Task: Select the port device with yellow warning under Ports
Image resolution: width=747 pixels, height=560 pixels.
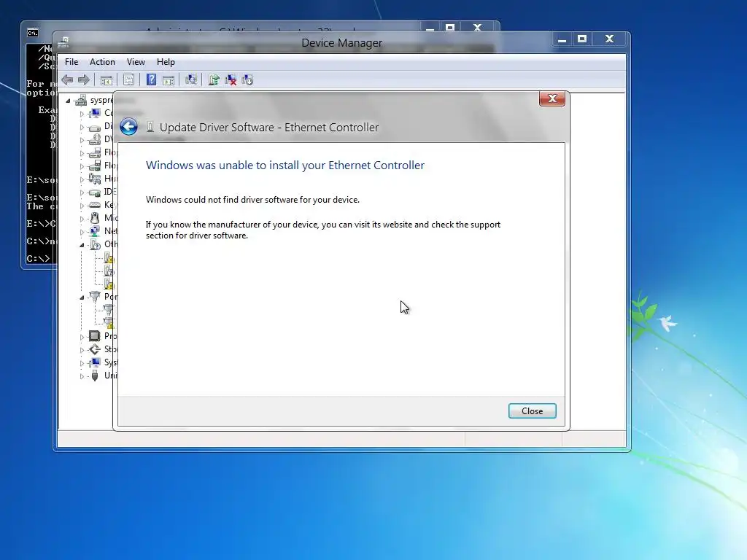Action: pos(109,323)
